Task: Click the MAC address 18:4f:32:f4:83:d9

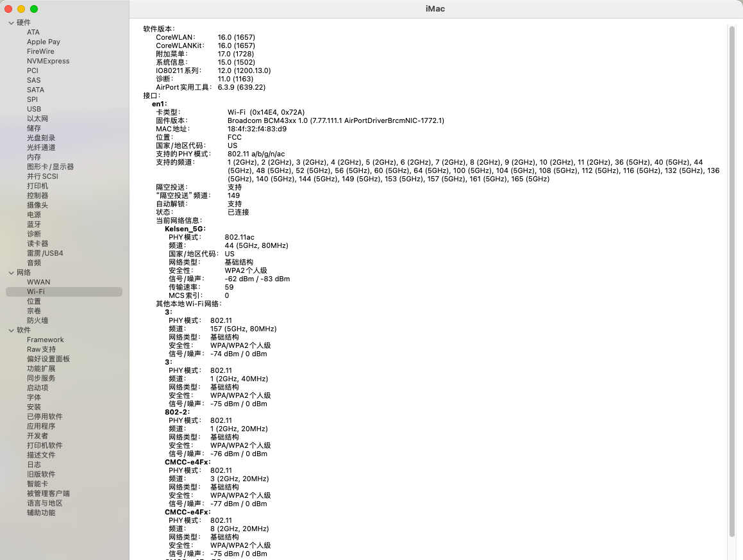Action: pos(257,129)
